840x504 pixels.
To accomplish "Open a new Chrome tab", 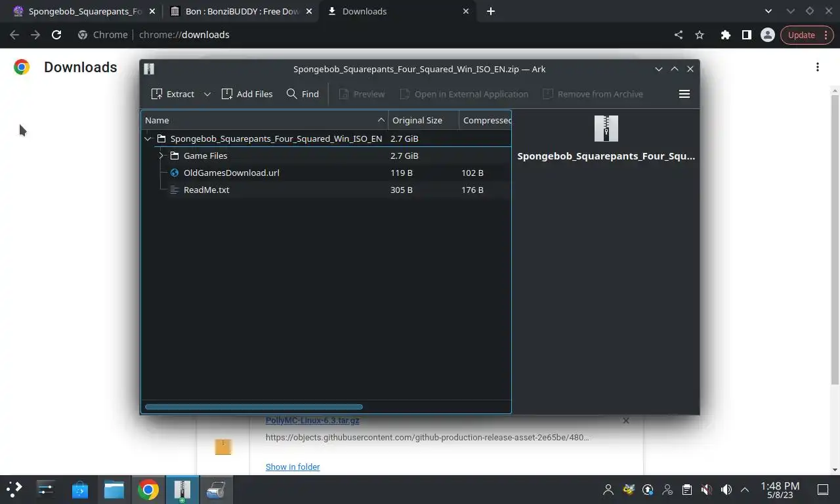I will (491, 11).
